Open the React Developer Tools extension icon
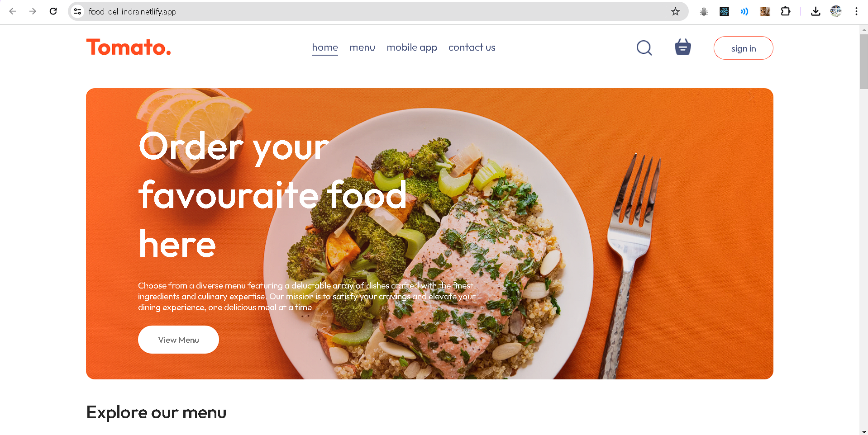 [724, 11]
